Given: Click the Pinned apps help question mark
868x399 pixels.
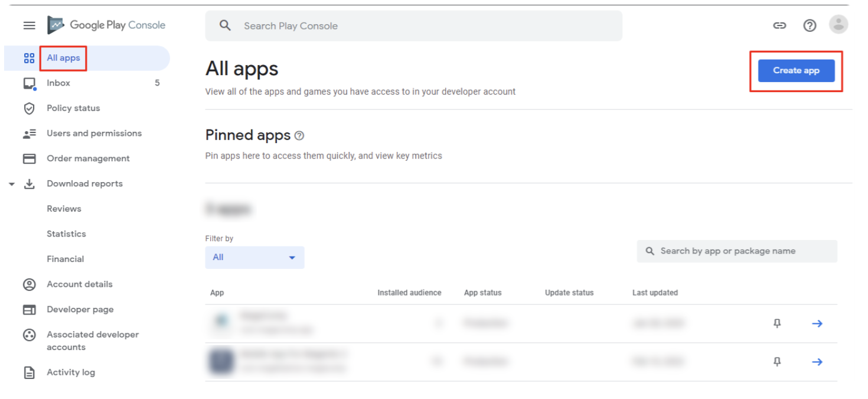Looking at the screenshot, I should (299, 135).
